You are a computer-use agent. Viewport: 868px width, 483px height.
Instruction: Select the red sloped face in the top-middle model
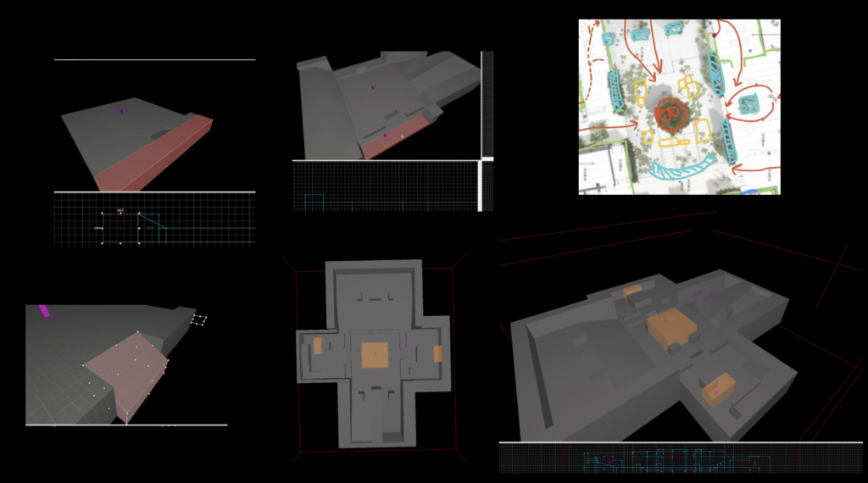(396, 138)
